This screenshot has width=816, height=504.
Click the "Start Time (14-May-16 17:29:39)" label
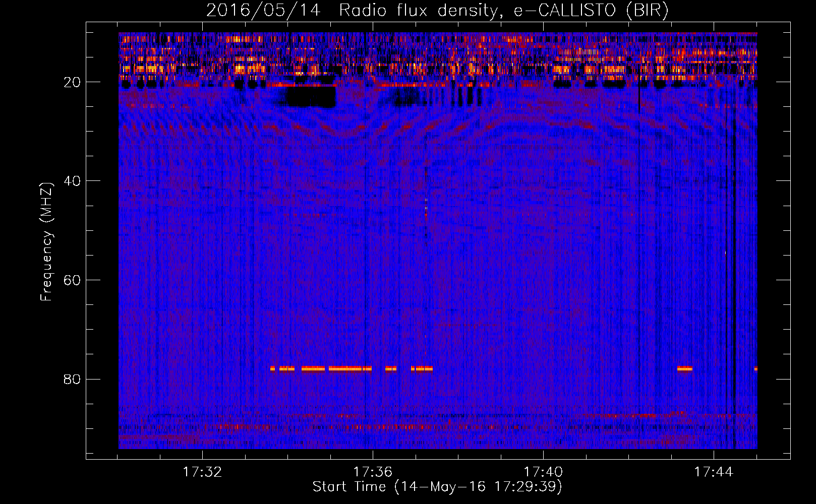click(x=437, y=487)
